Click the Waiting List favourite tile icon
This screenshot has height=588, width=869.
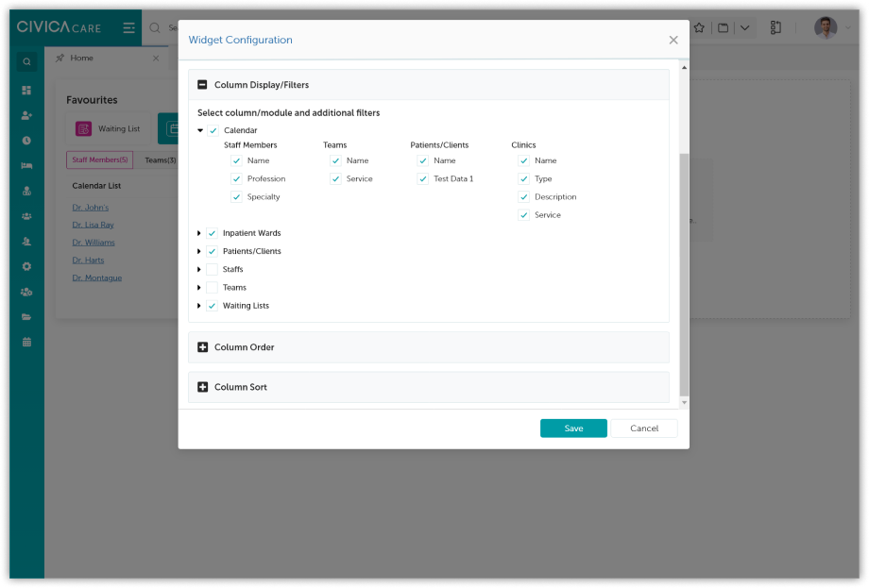point(83,129)
